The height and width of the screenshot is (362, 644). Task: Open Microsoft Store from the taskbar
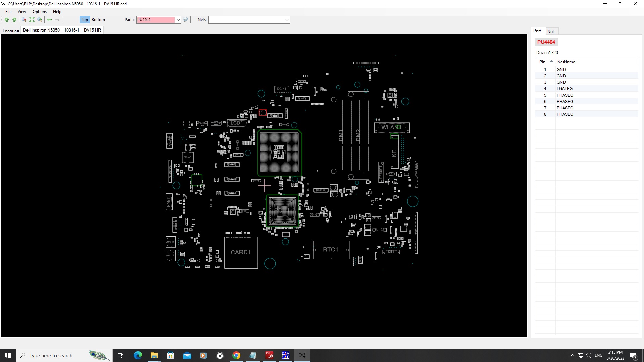click(170, 355)
